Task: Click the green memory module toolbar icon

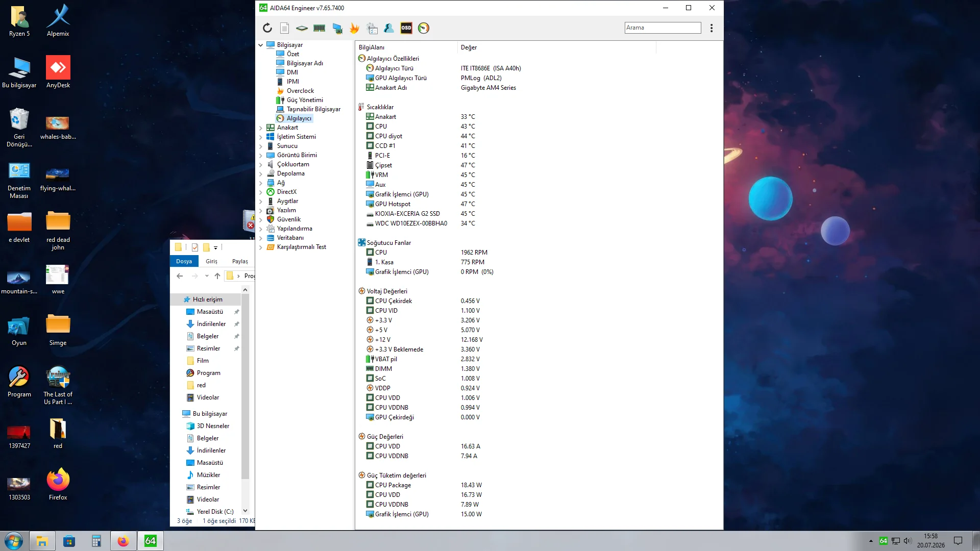Action: point(320,28)
